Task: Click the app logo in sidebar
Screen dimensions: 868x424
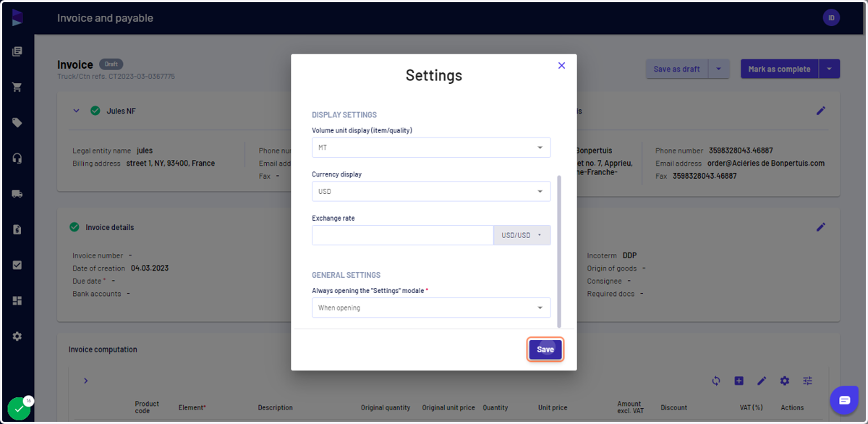Action: click(x=17, y=17)
